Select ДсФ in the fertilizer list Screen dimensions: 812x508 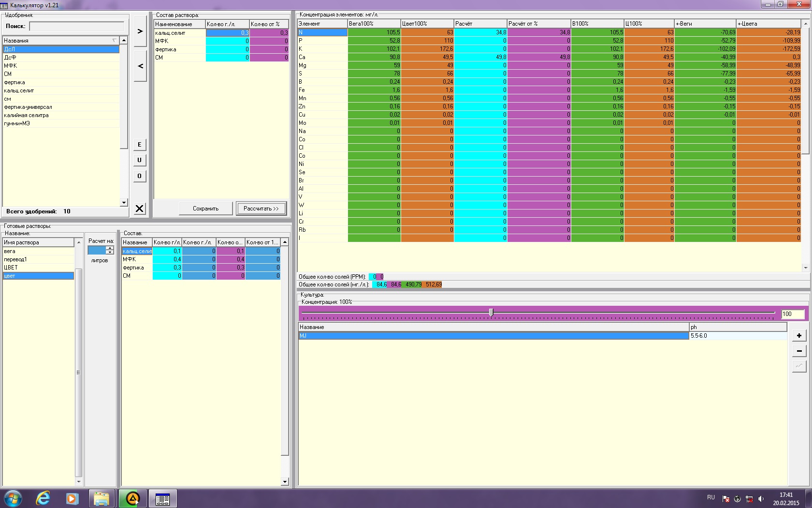click(x=61, y=57)
